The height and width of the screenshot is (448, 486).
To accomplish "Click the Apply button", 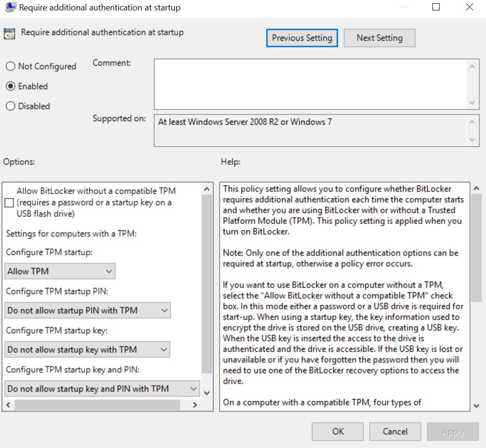I will (453, 431).
